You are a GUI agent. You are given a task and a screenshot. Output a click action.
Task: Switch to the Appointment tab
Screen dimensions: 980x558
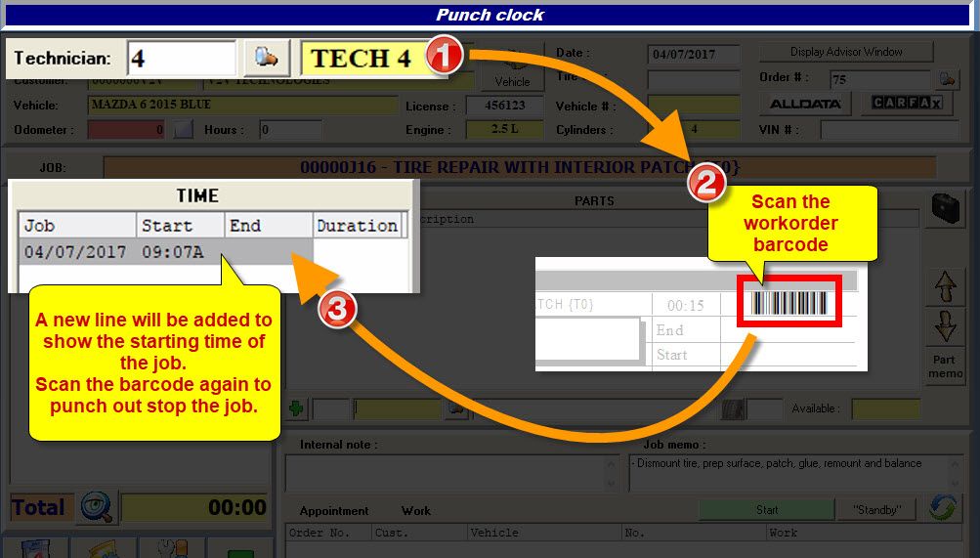pos(334,511)
